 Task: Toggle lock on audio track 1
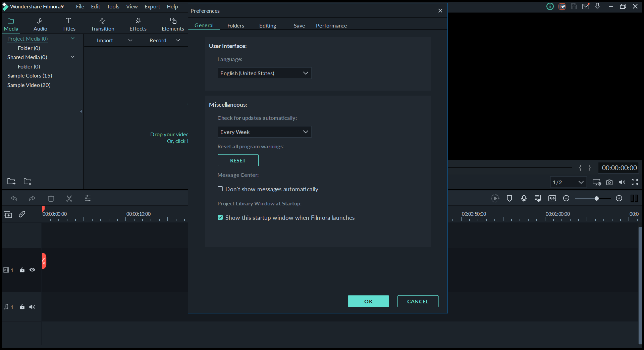point(22,307)
